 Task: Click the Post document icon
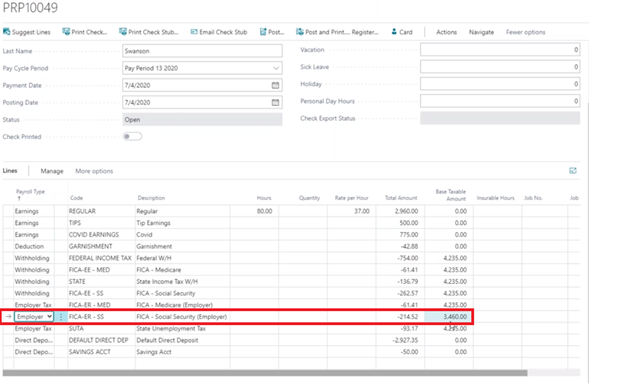(x=263, y=32)
